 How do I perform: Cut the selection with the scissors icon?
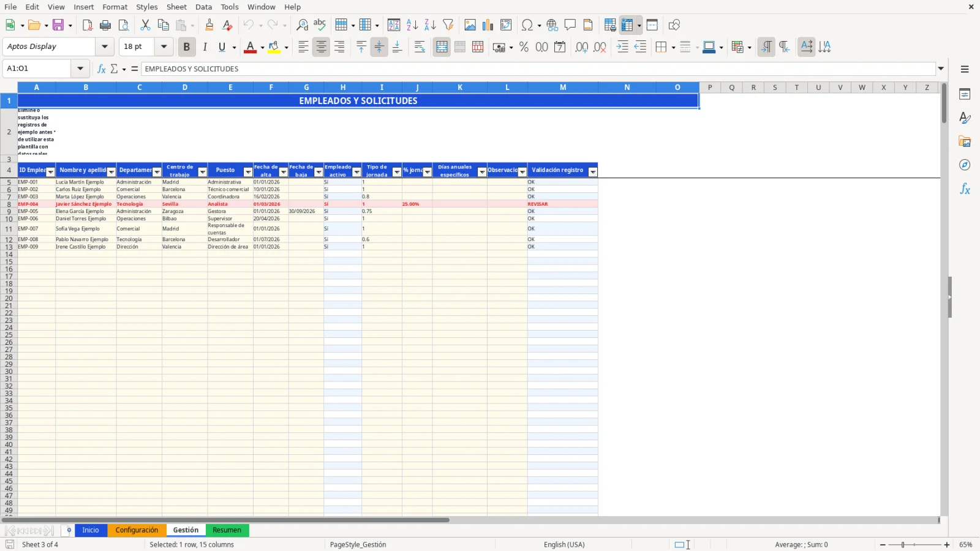145,25
